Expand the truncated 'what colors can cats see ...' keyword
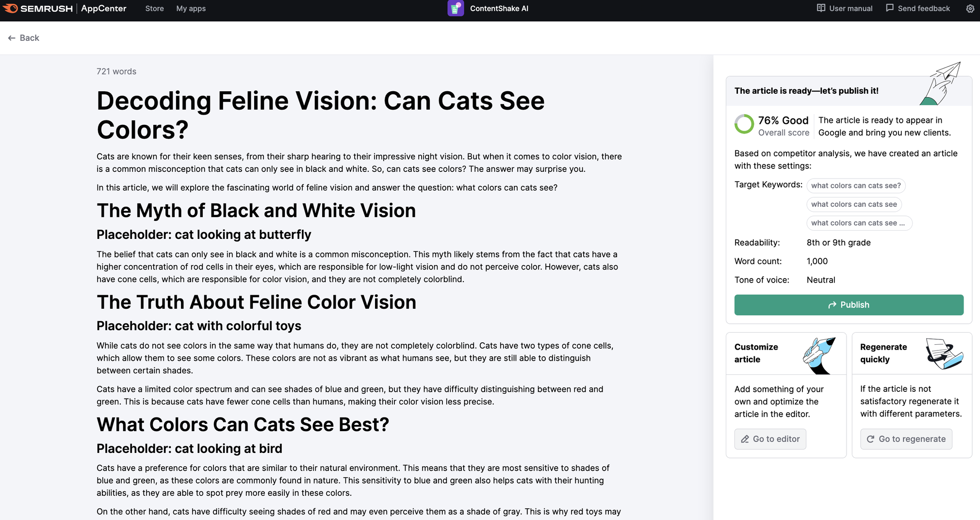The height and width of the screenshot is (520, 980). pyautogui.click(x=859, y=223)
